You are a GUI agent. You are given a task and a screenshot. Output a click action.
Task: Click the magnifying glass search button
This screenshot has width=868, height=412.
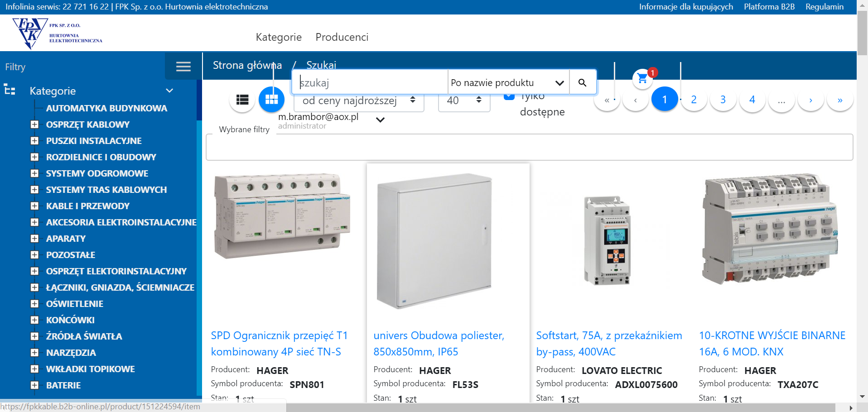pos(582,82)
